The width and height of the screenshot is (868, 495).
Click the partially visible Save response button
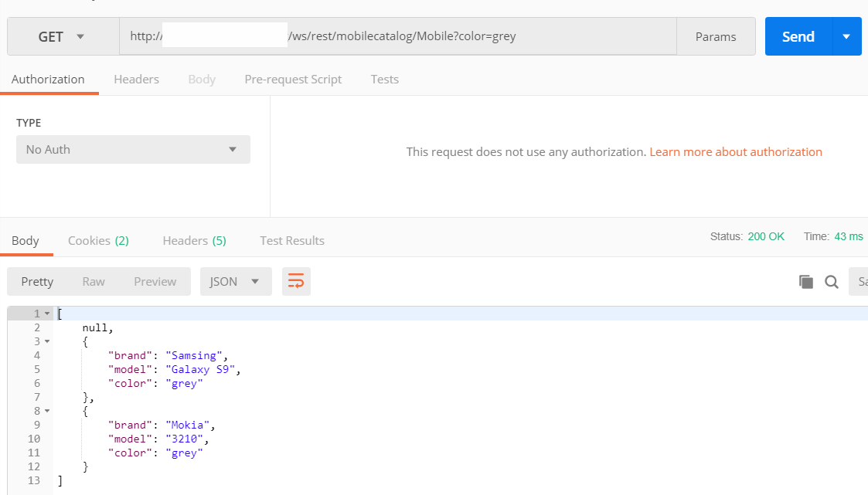pyautogui.click(x=859, y=282)
